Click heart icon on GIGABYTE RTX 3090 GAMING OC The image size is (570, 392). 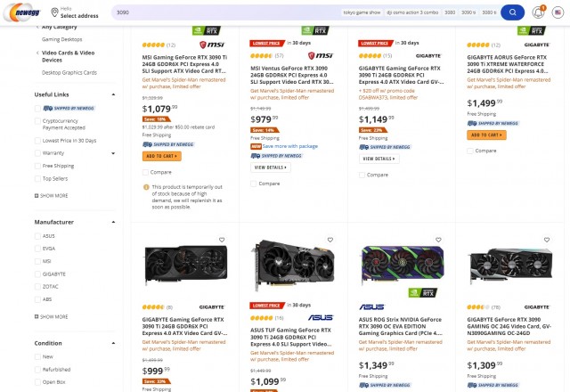tap(547, 240)
